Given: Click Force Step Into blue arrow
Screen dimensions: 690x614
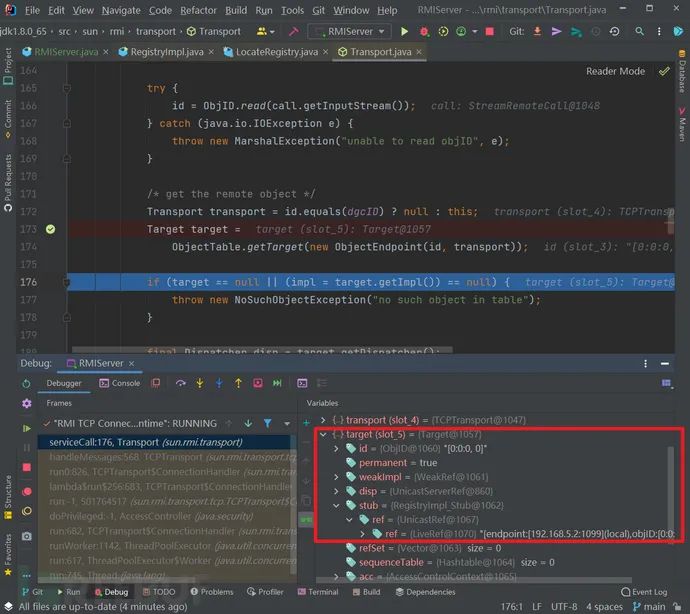Looking at the screenshot, I should (219, 383).
